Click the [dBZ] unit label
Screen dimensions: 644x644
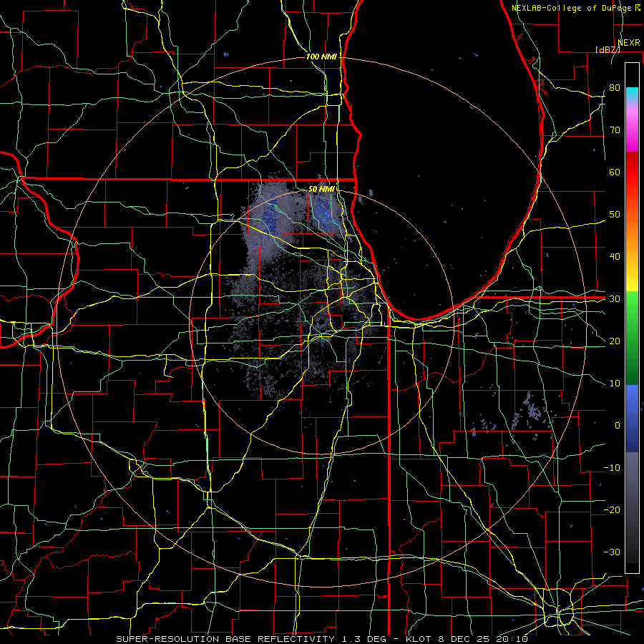(x=608, y=49)
